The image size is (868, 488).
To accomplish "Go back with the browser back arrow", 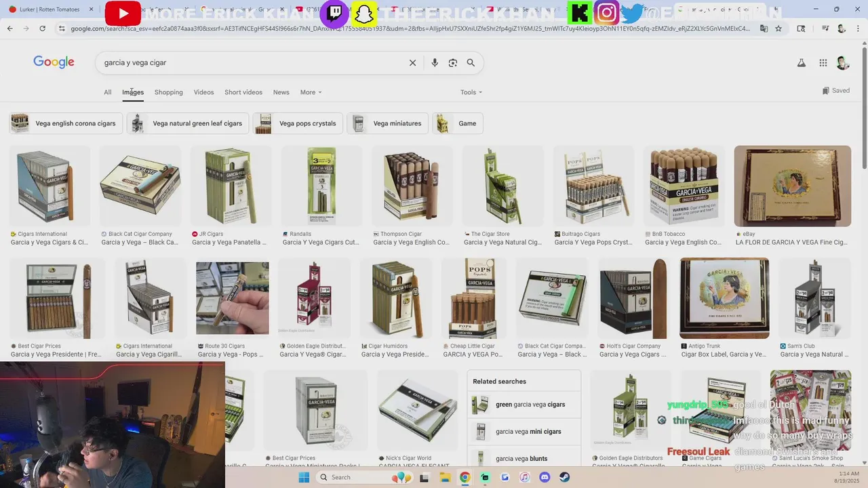I will 9,28.
